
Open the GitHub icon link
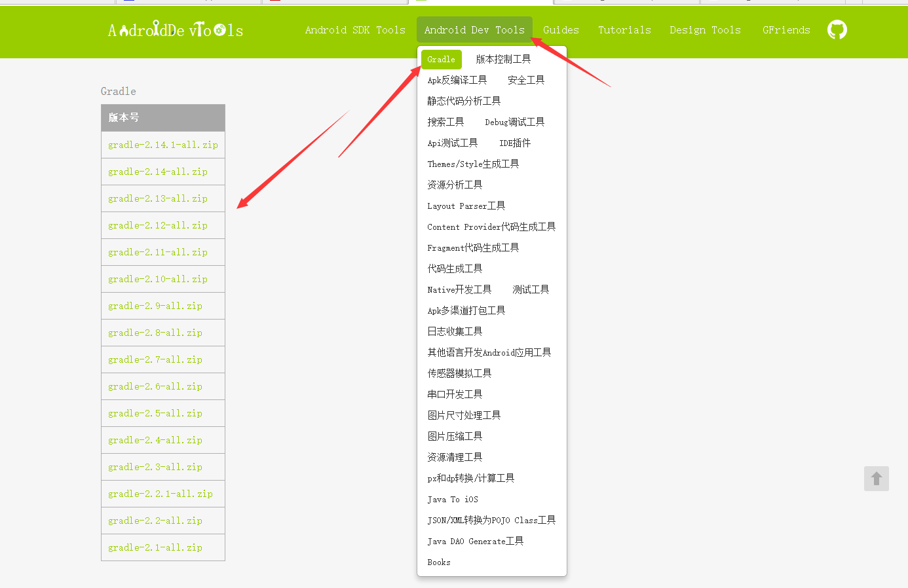[x=837, y=29]
